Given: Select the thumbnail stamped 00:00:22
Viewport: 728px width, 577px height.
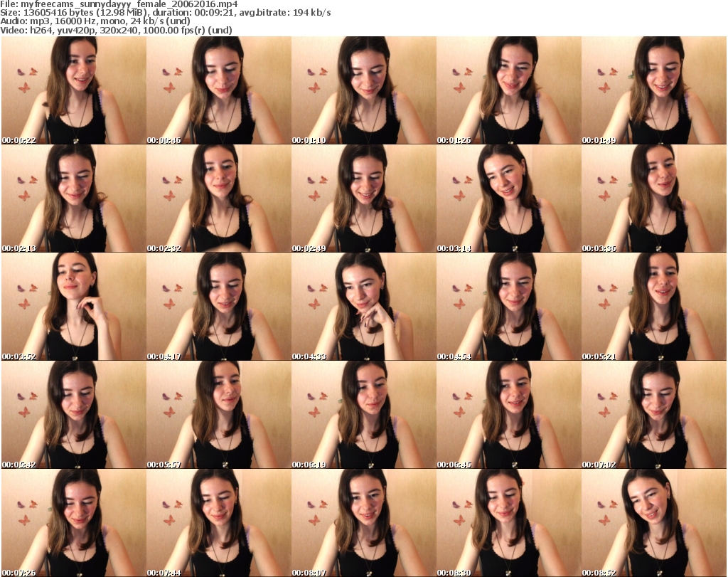Looking at the screenshot, I should pyautogui.click(x=73, y=90).
